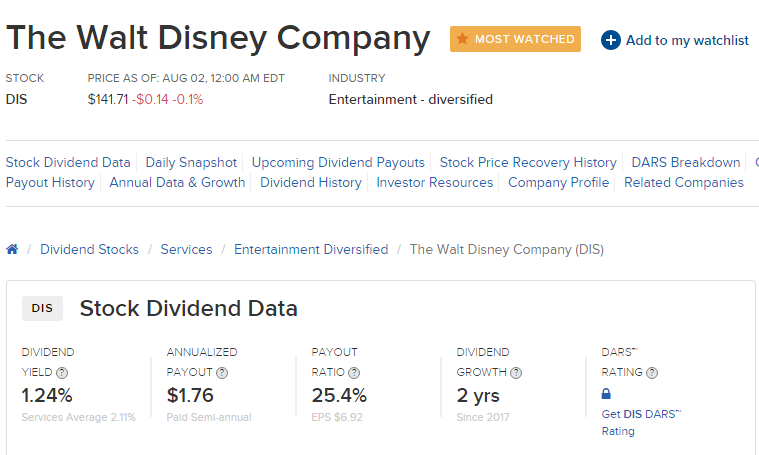Navigate to Dividend Stocks breadcrumb
Screen dimensions: 759x455
pyautogui.click(x=90, y=249)
